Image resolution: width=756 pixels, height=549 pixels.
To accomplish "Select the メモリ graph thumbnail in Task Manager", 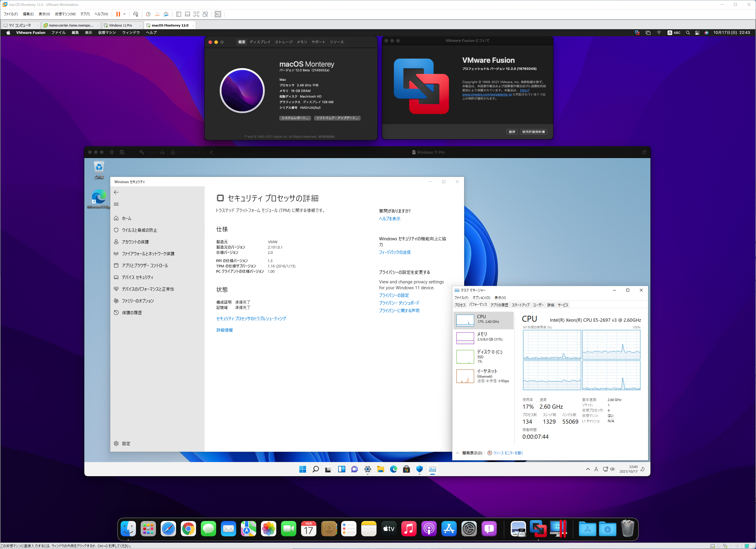I will (x=465, y=338).
